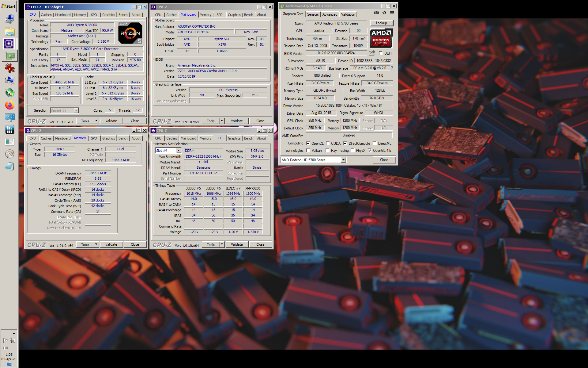Click the show desktop icon below the clock
588x368 pixels.
click(x=9, y=365)
